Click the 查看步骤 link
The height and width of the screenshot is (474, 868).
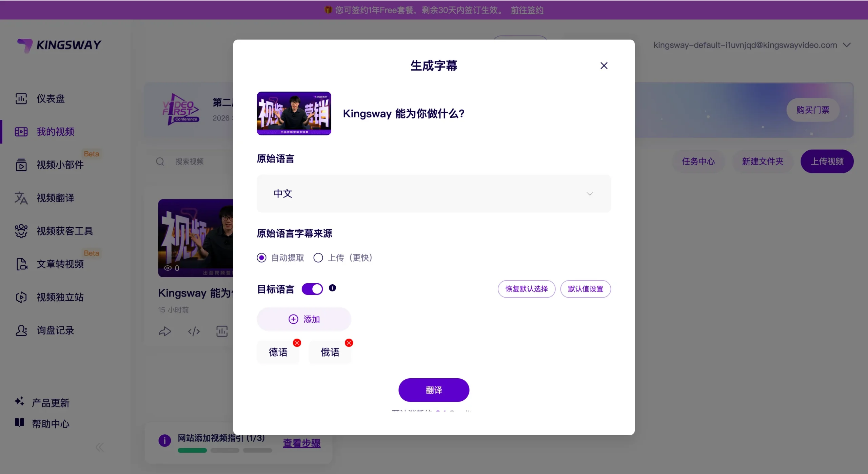pyautogui.click(x=301, y=443)
